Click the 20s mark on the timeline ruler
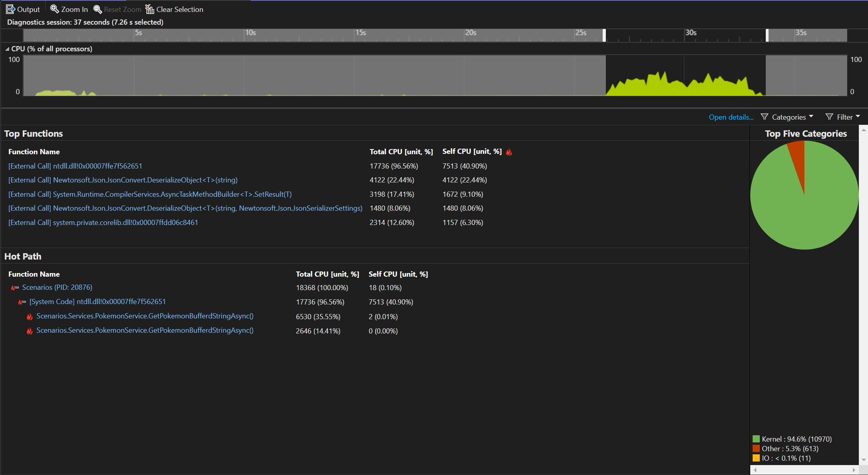Screen dimensions: 868x475 coord(471,33)
